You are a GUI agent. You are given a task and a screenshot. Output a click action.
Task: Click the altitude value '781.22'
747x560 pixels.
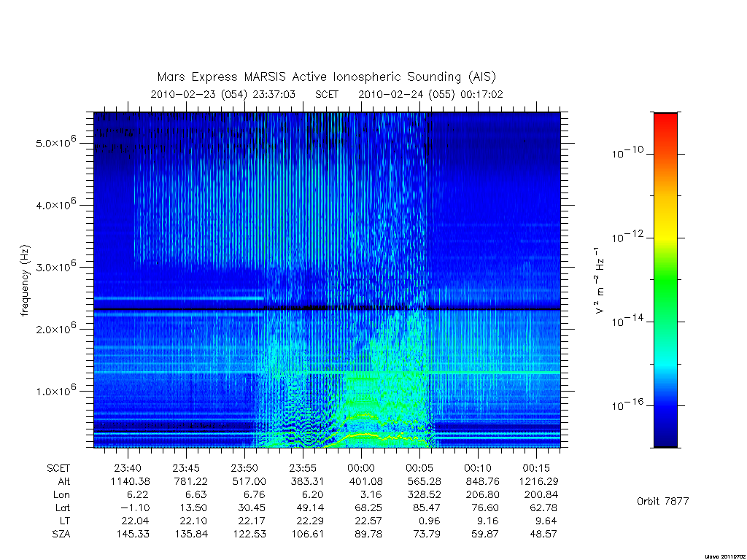191,481
